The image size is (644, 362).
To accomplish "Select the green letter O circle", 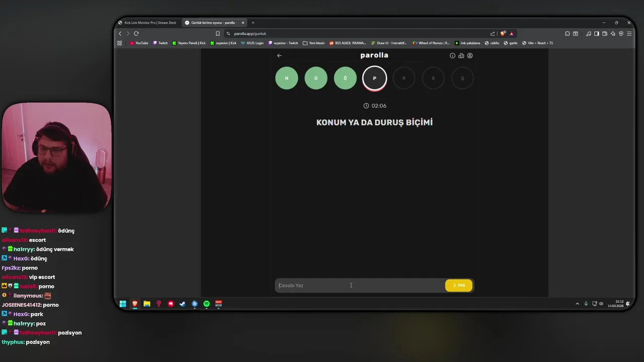I will point(316,78).
